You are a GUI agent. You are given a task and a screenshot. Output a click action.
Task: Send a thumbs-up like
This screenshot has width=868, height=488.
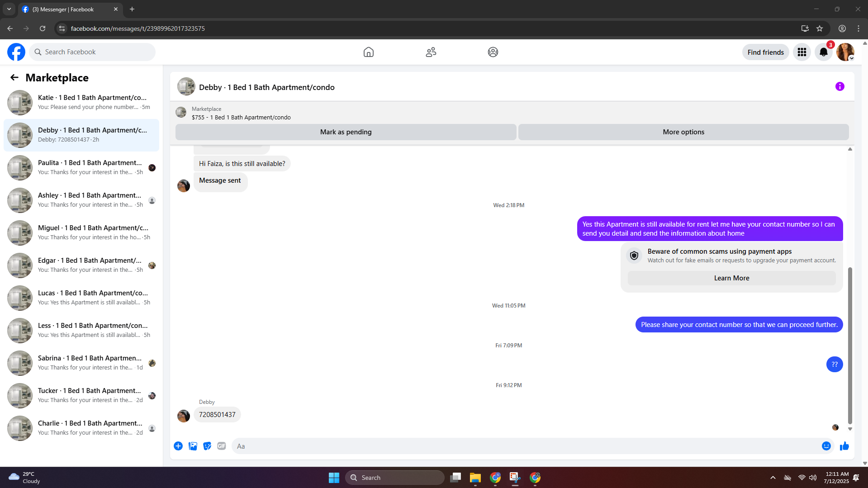(844, 446)
